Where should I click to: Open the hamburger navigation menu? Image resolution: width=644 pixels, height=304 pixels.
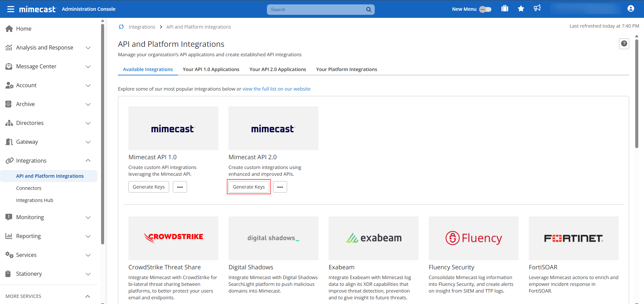pos(11,9)
